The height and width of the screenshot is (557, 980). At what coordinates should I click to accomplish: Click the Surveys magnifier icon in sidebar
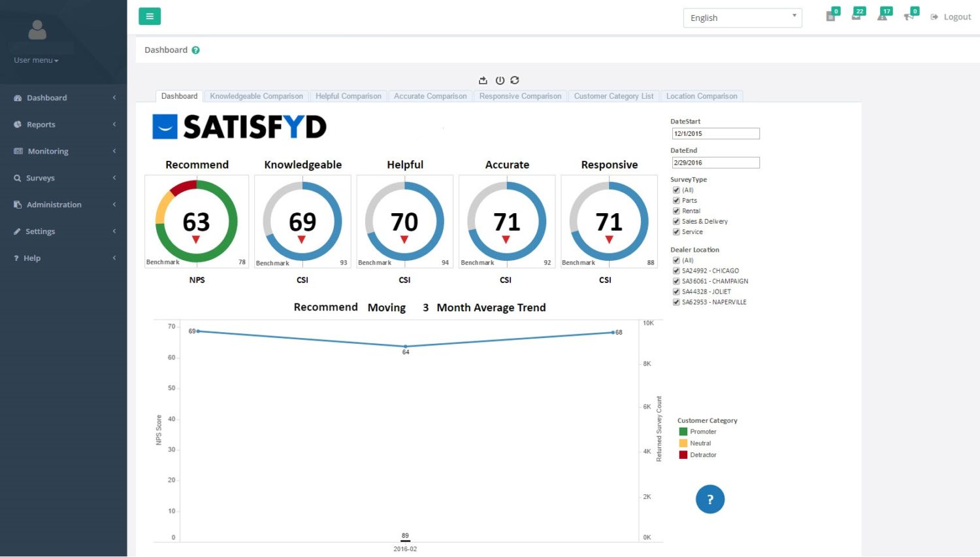[18, 178]
